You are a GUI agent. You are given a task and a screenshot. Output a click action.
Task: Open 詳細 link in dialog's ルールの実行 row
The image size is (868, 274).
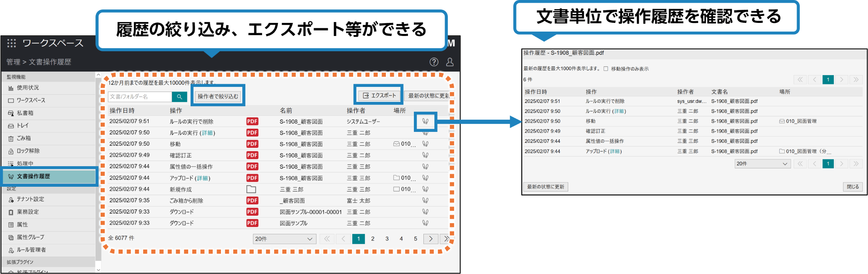pyautogui.click(x=619, y=111)
